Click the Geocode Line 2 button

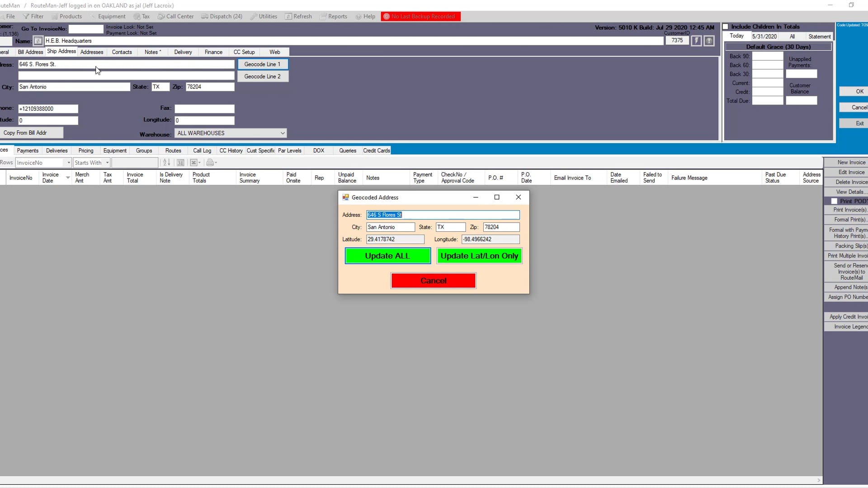click(262, 76)
